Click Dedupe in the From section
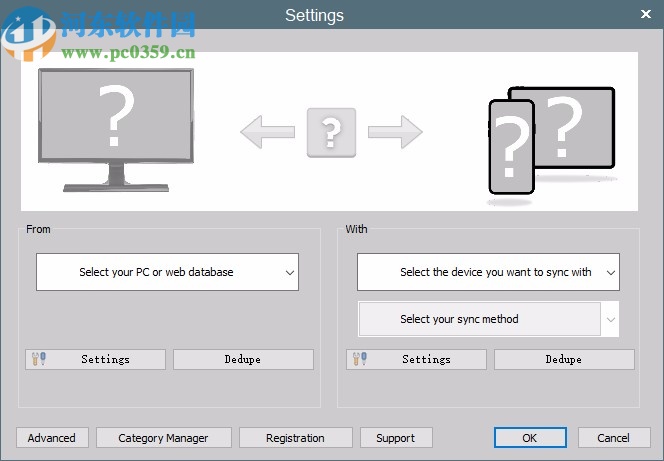 pos(243,359)
